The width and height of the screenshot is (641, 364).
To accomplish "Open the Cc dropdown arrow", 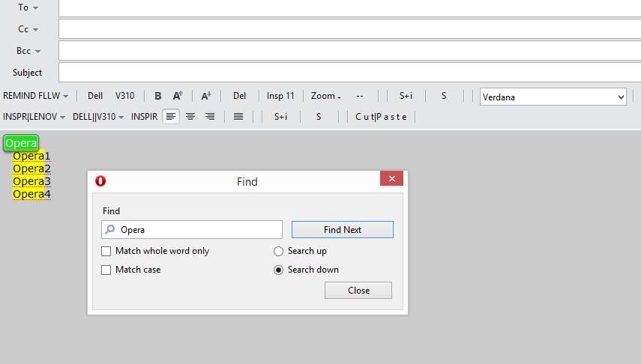I will tap(35, 30).
